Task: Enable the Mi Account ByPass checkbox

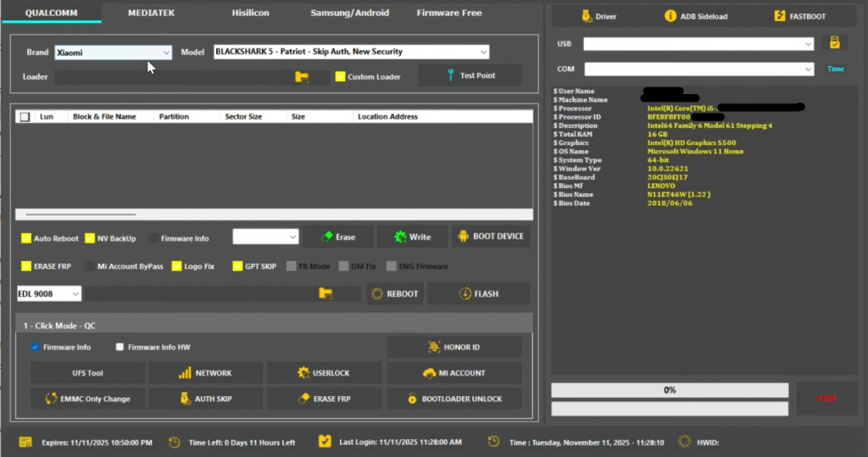Action: pyautogui.click(x=90, y=266)
